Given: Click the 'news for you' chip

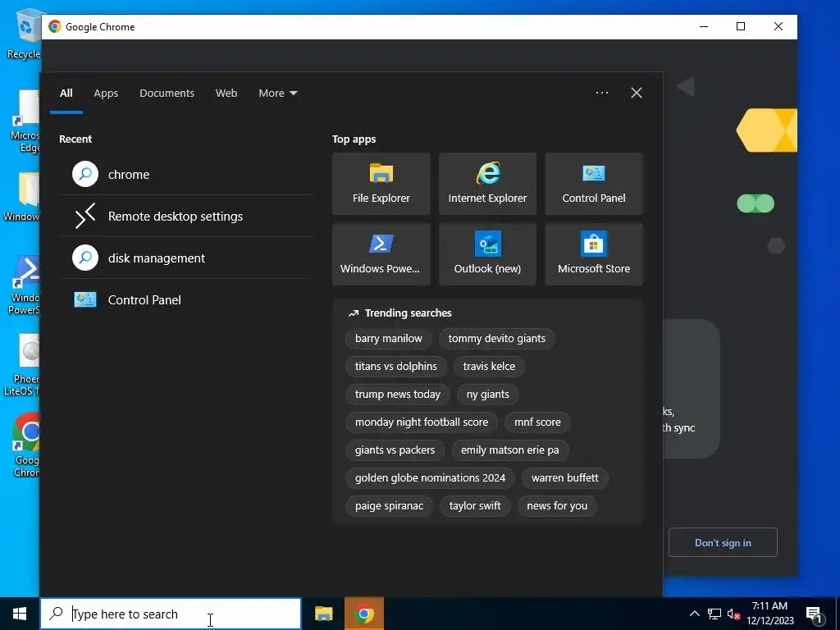Looking at the screenshot, I should pos(557,505).
